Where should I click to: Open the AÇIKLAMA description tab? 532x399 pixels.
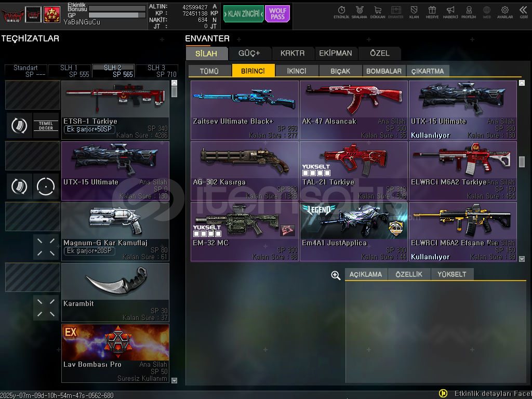pyautogui.click(x=366, y=274)
